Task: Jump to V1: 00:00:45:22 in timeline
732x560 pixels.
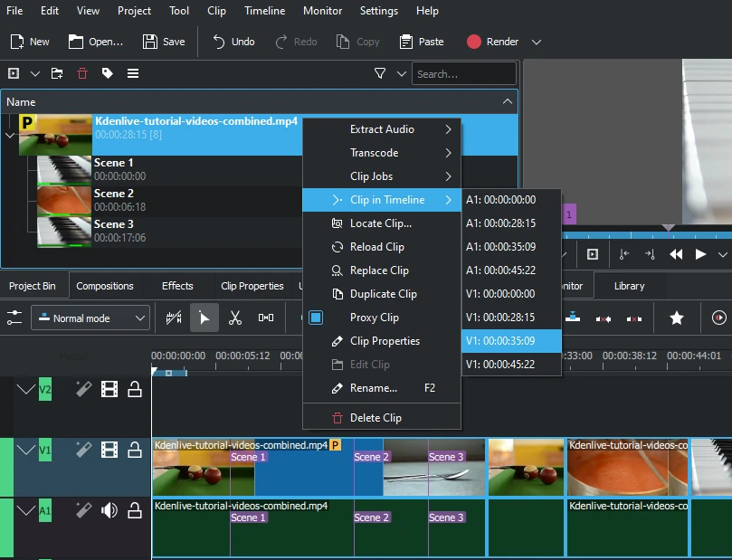Action: pyautogui.click(x=511, y=365)
